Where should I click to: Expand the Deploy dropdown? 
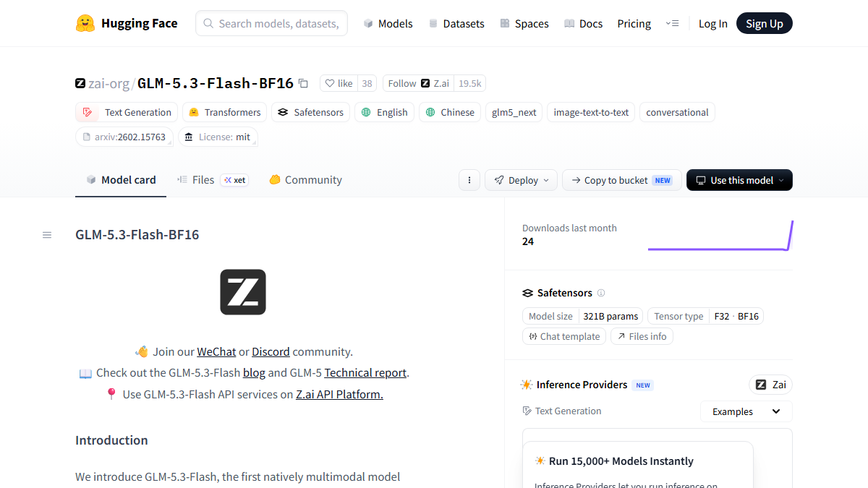[521, 180]
